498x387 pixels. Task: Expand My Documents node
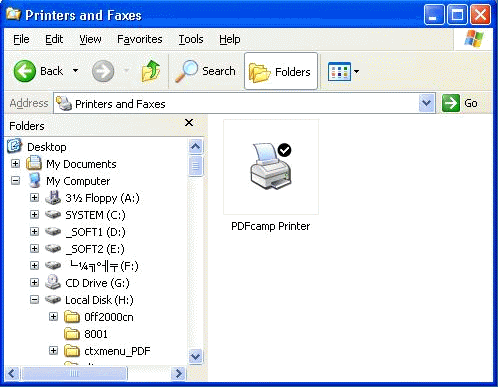tap(15, 164)
